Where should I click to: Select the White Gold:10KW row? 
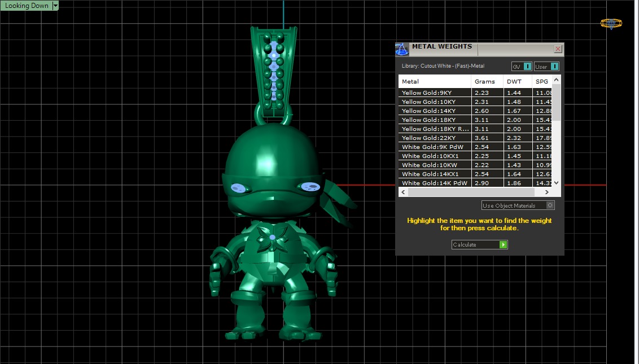[475, 165]
